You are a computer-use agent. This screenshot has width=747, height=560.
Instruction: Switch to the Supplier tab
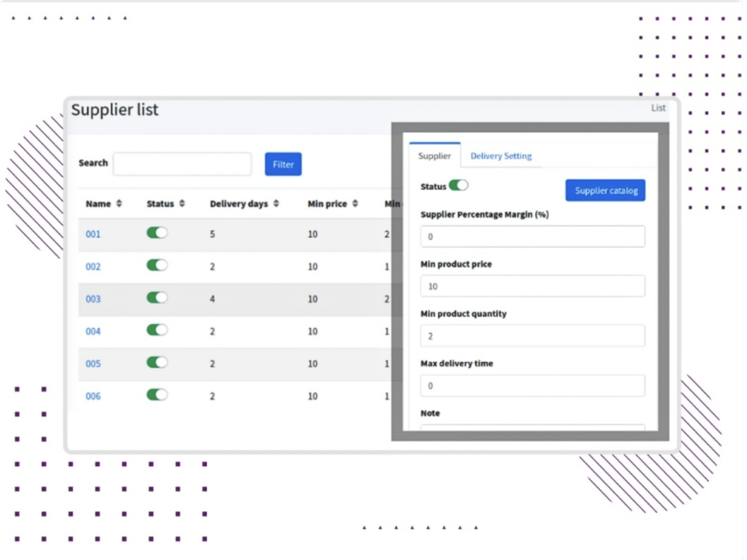click(435, 156)
